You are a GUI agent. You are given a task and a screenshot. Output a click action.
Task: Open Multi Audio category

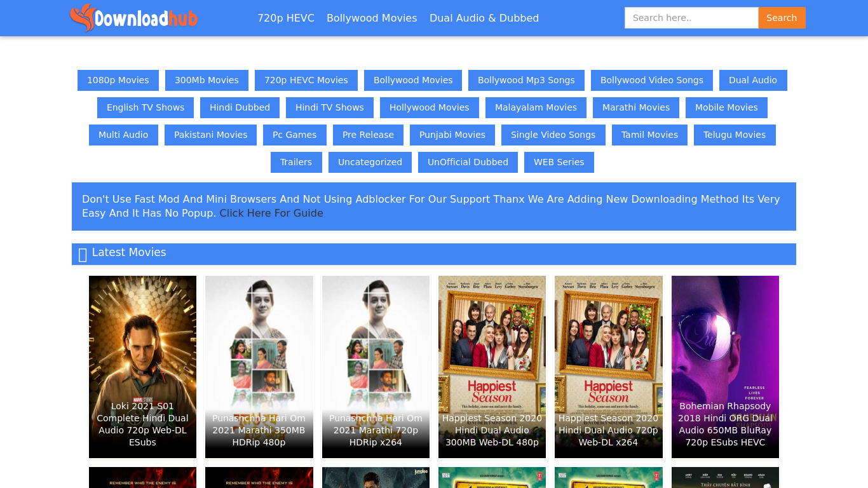123,135
